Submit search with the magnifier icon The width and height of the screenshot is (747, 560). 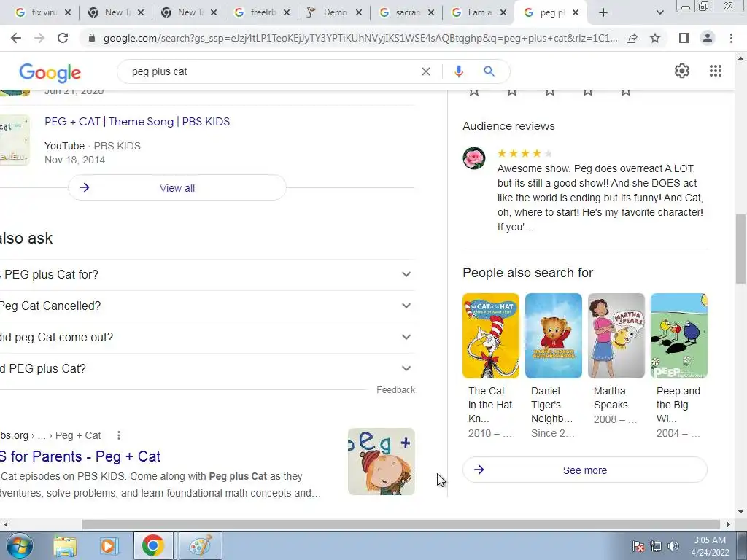489,71
